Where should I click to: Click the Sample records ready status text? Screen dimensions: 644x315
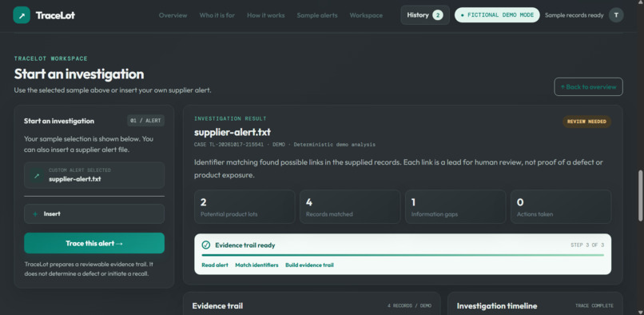point(574,15)
